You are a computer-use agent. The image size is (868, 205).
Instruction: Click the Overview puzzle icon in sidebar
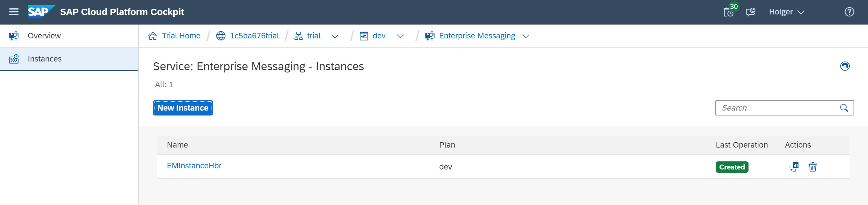click(x=14, y=36)
